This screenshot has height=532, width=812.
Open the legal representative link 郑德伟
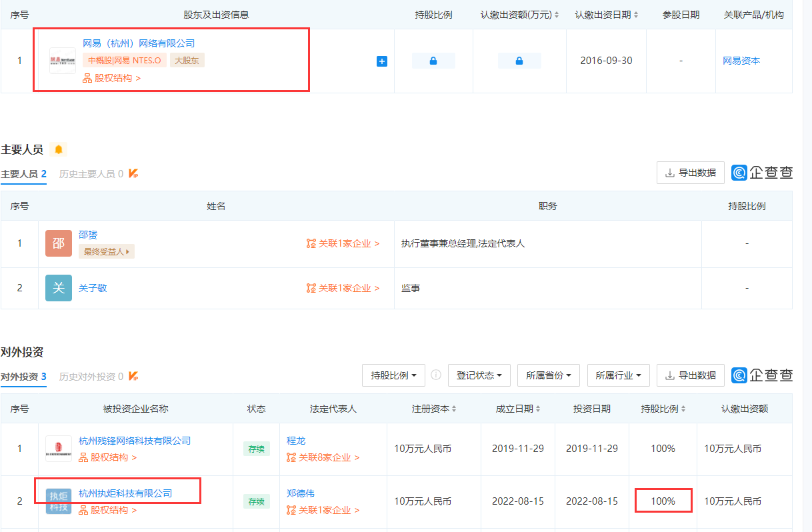pos(301,493)
